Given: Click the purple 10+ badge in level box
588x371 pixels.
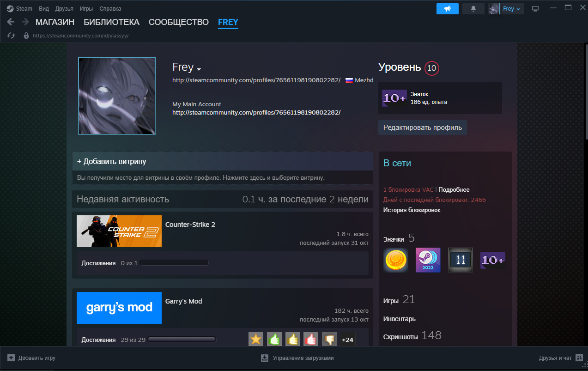Looking at the screenshot, I should pyautogui.click(x=394, y=98).
